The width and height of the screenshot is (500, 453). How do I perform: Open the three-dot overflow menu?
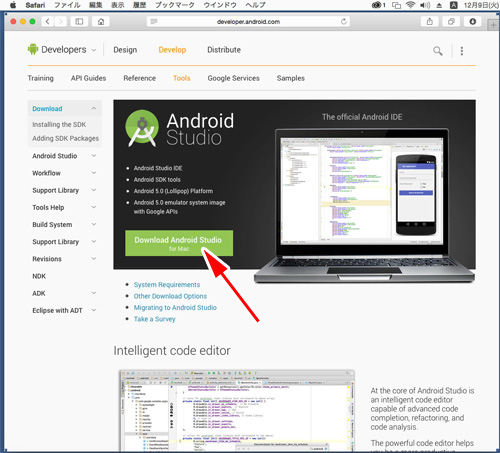point(462,51)
